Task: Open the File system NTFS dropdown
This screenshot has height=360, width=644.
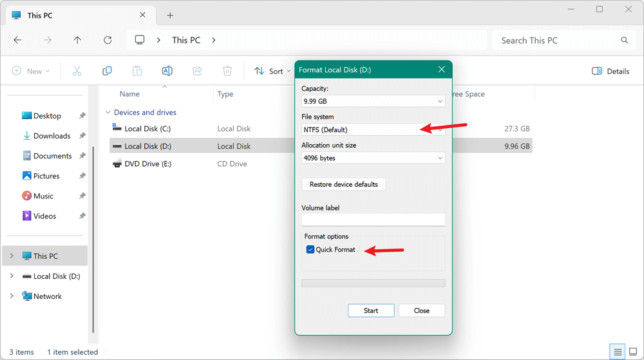Action: tap(373, 129)
